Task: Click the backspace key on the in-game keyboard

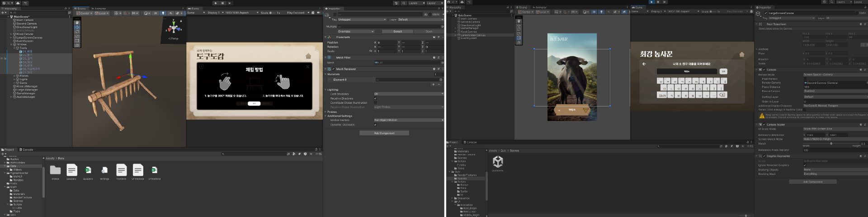Action: 722,95
